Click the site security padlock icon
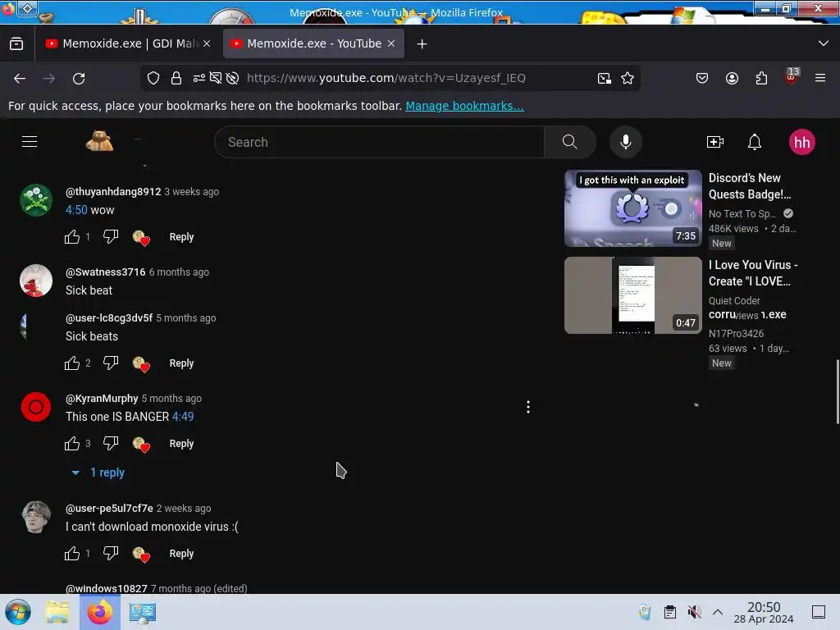840x630 pixels. click(176, 78)
